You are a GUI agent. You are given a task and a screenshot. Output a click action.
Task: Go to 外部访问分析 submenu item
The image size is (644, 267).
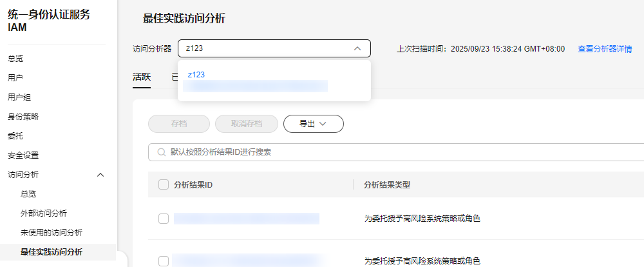pos(44,213)
